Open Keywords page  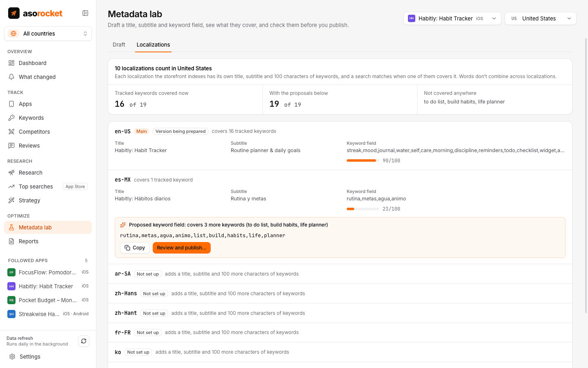pos(48,118)
